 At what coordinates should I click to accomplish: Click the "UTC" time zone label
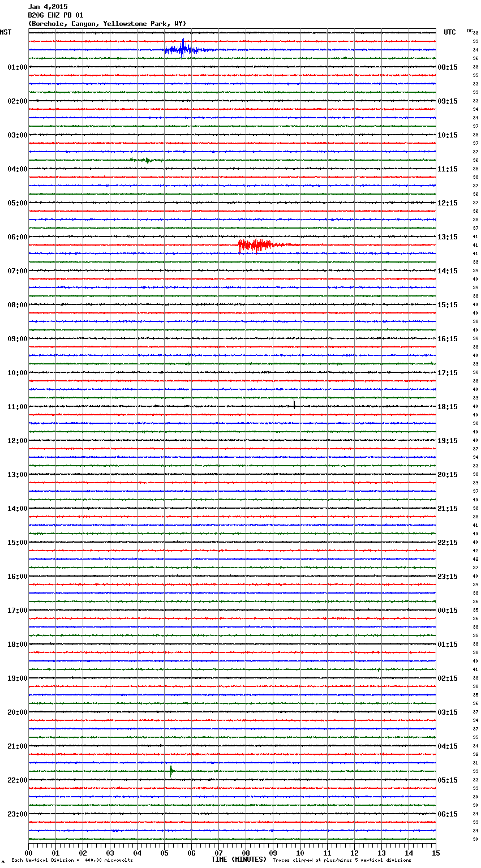pyautogui.click(x=450, y=32)
